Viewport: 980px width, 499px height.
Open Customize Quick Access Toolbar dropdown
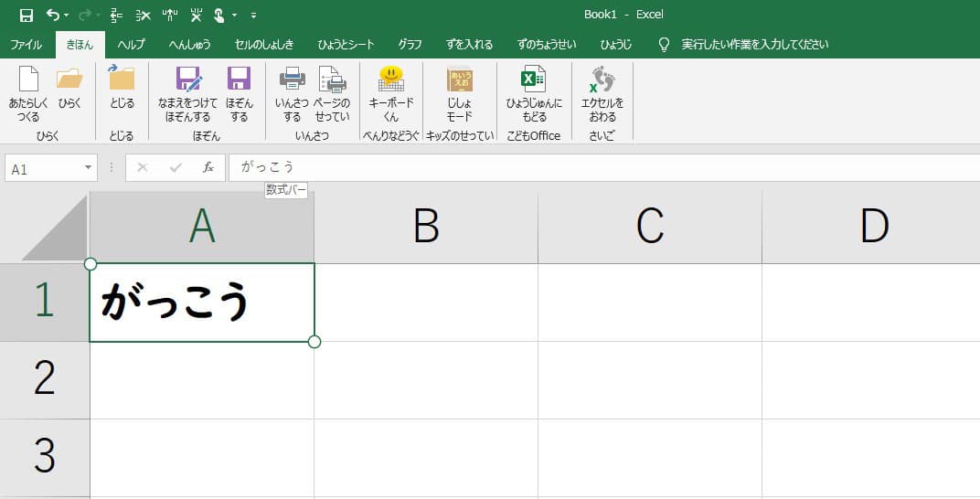[x=253, y=15]
